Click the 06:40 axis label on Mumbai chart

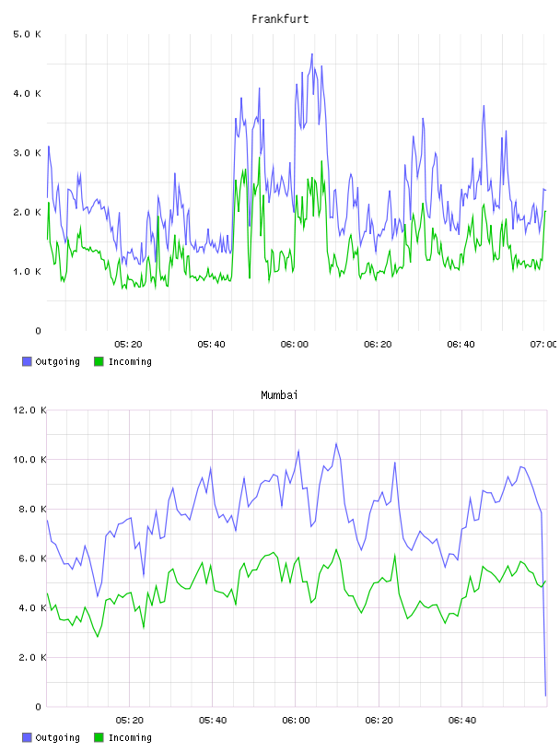(x=462, y=721)
